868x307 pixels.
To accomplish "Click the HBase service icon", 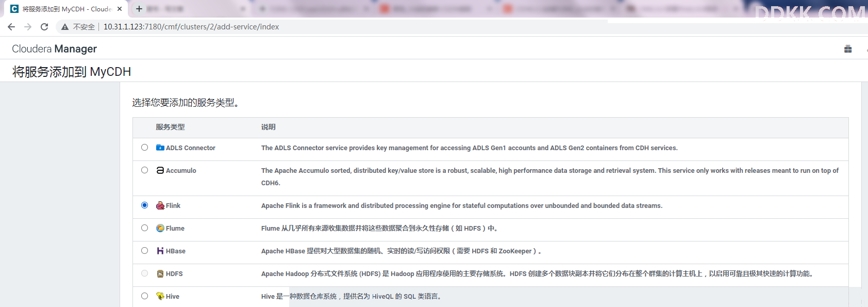I will pos(160,251).
